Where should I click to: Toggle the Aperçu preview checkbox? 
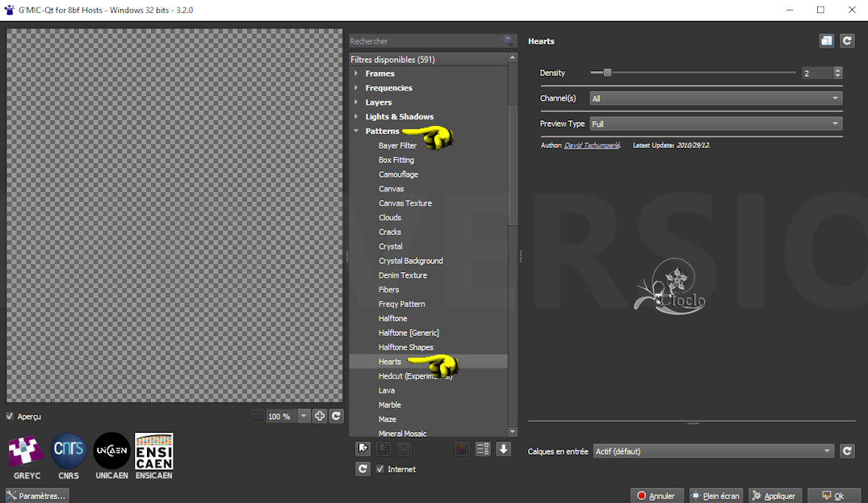click(10, 417)
